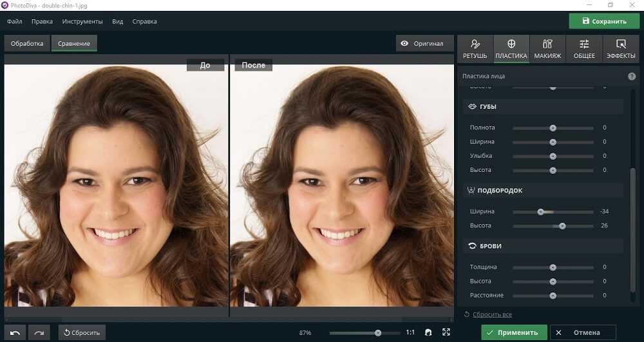This screenshot has width=644, height=342.
Task: Open the help question mark icon
Action: click(632, 76)
